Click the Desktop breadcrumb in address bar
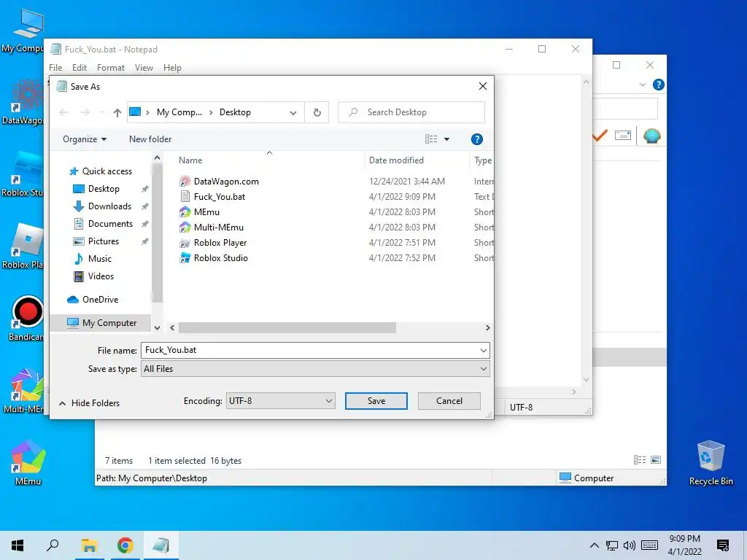 pyautogui.click(x=235, y=112)
